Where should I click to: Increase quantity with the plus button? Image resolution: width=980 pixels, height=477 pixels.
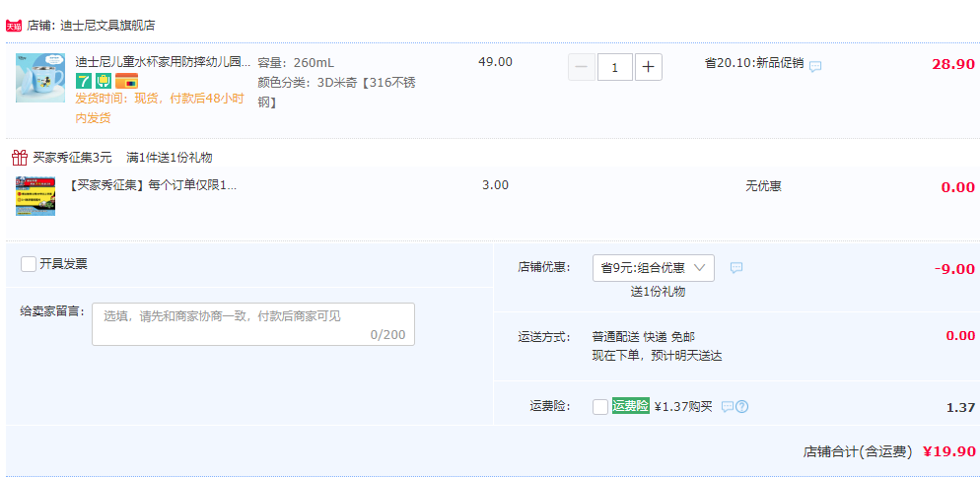click(x=648, y=67)
